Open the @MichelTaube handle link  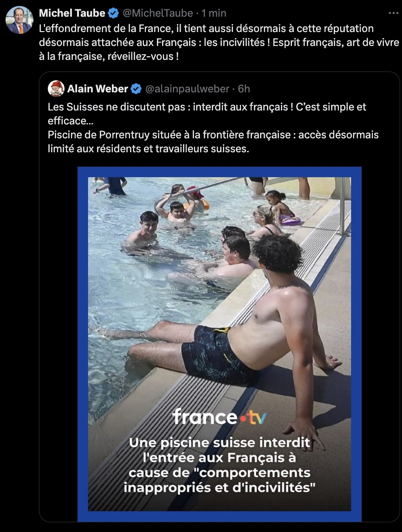click(x=158, y=13)
